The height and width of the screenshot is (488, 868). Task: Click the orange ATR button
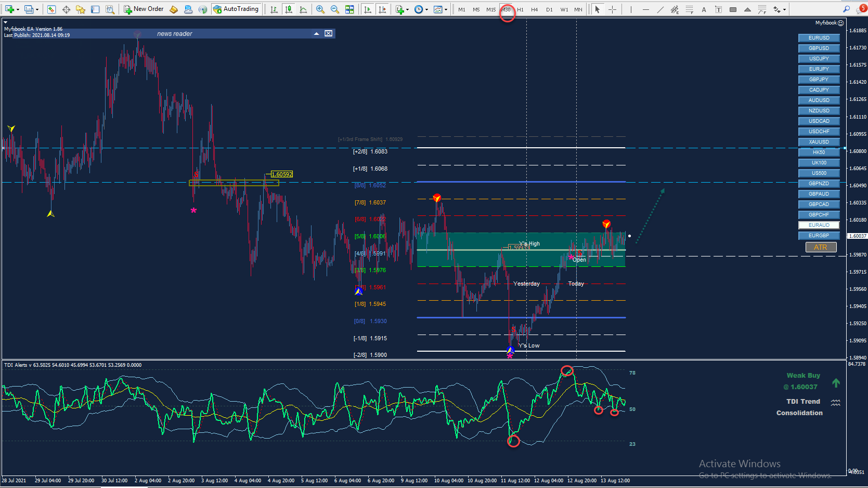pyautogui.click(x=821, y=247)
